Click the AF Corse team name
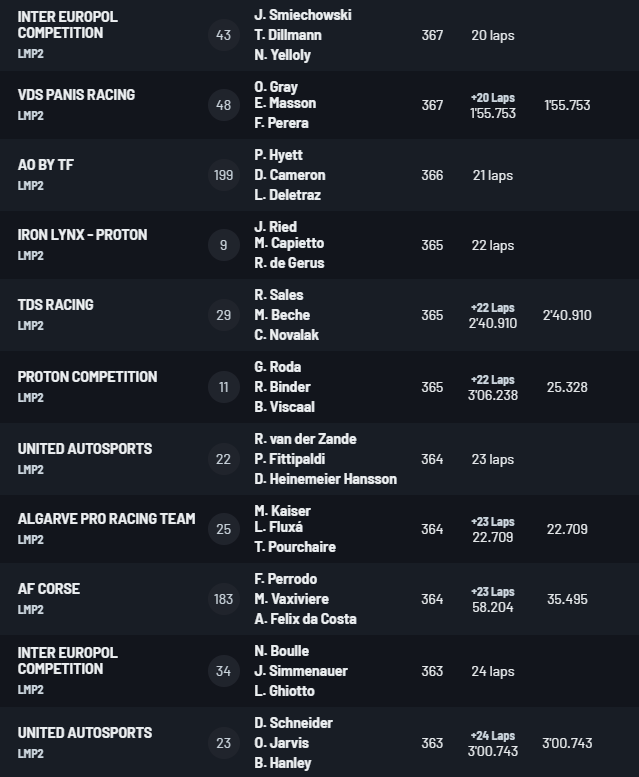Viewport: 639px width, 777px height. (x=48, y=589)
